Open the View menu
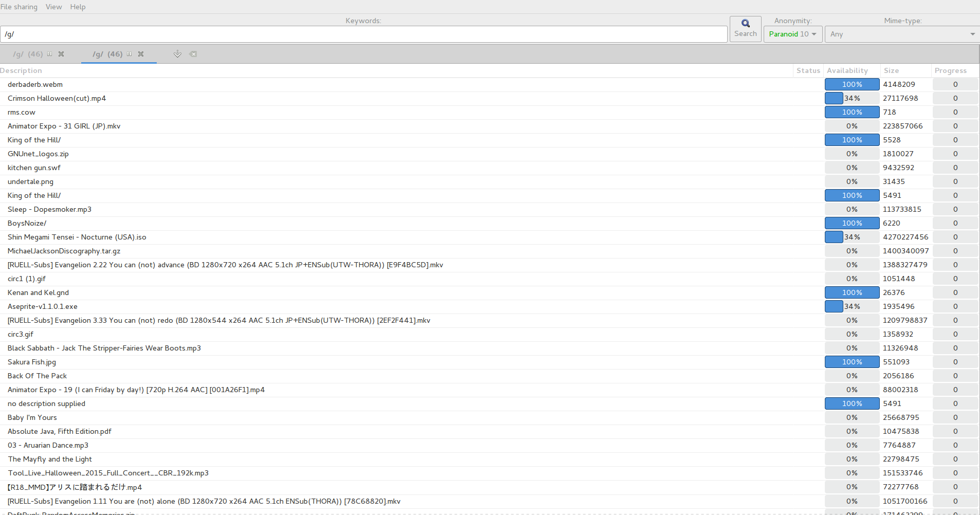The height and width of the screenshot is (515, 980). coord(53,7)
